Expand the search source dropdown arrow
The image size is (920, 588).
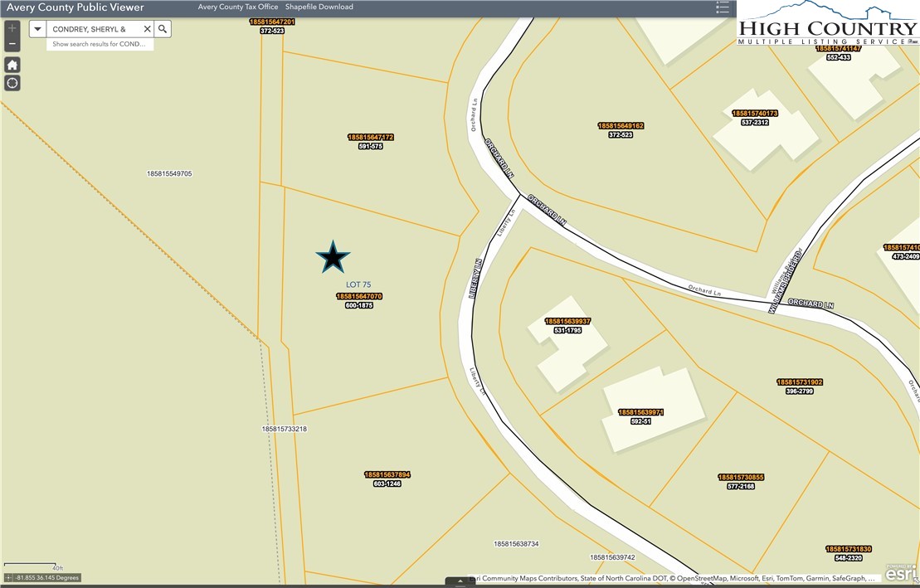pos(38,29)
